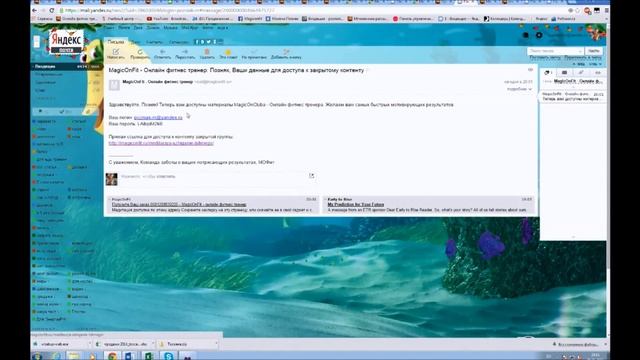The image size is (640, 360).
Task: Click the Найти search button
Action: point(593,51)
